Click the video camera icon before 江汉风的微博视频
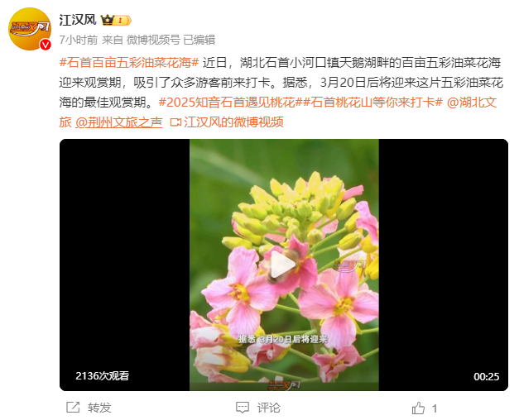 coord(175,122)
